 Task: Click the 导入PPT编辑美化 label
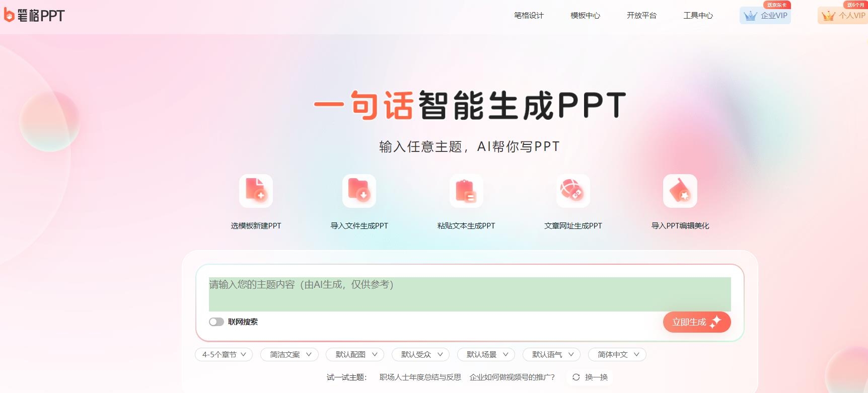(x=680, y=225)
